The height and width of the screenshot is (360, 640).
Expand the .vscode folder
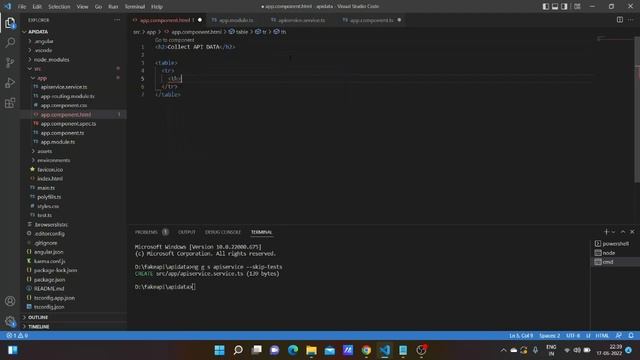(74, 50)
